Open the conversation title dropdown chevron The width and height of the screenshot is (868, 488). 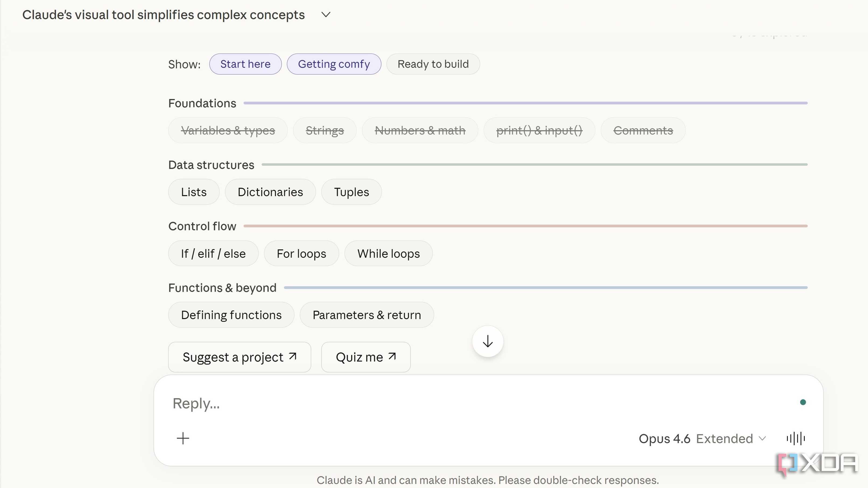pyautogui.click(x=325, y=15)
